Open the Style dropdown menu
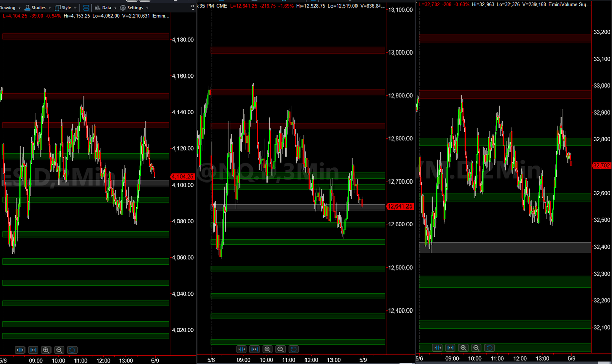 click(x=66, y=8)
